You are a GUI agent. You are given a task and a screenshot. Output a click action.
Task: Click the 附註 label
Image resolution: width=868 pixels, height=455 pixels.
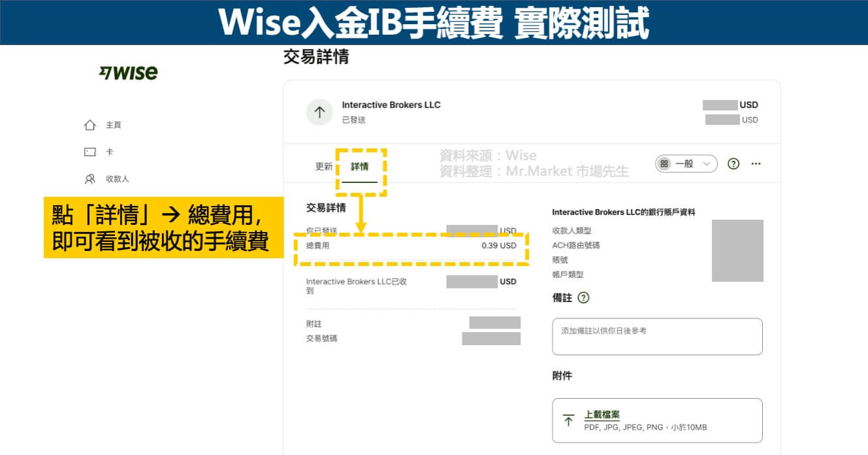(314, 324)
